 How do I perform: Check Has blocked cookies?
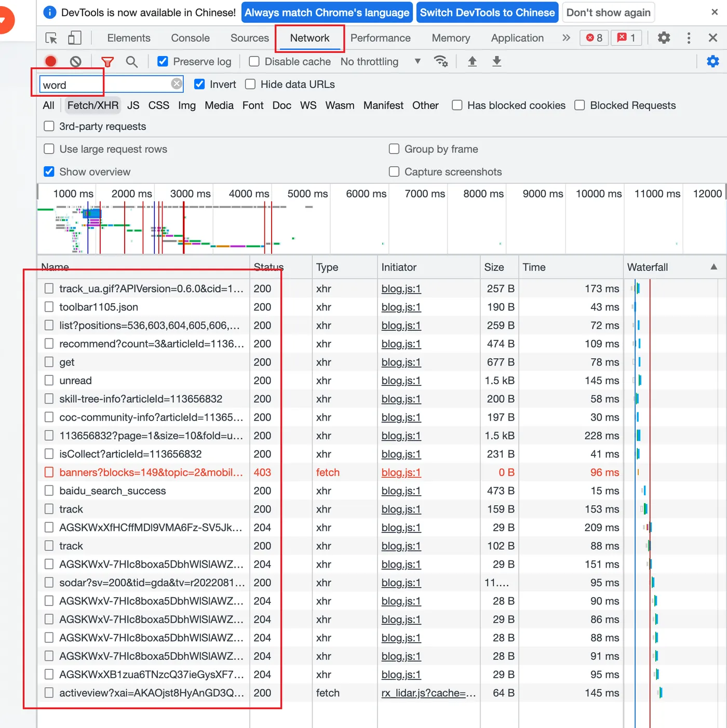(x=457, y=105)
